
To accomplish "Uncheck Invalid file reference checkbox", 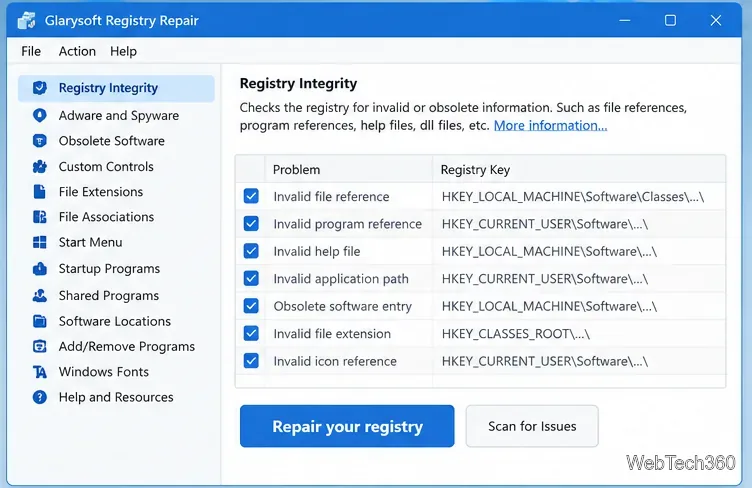I will tap(251, 196).
